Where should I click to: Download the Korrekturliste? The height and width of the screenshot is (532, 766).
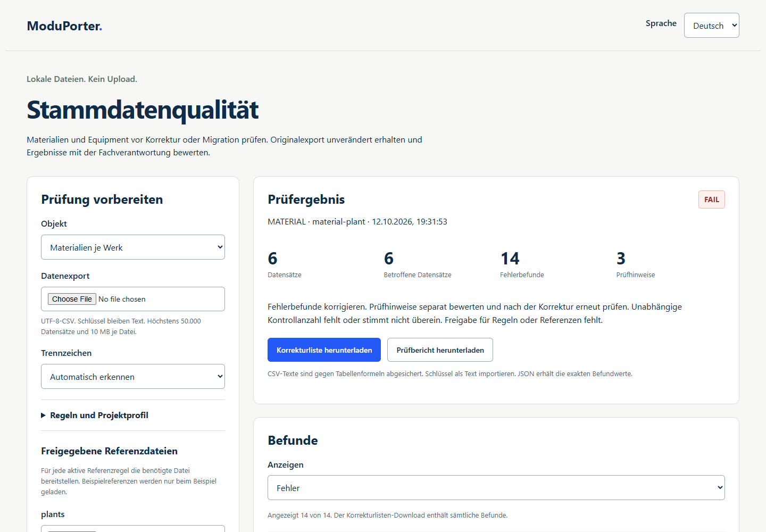pos(324,350)
